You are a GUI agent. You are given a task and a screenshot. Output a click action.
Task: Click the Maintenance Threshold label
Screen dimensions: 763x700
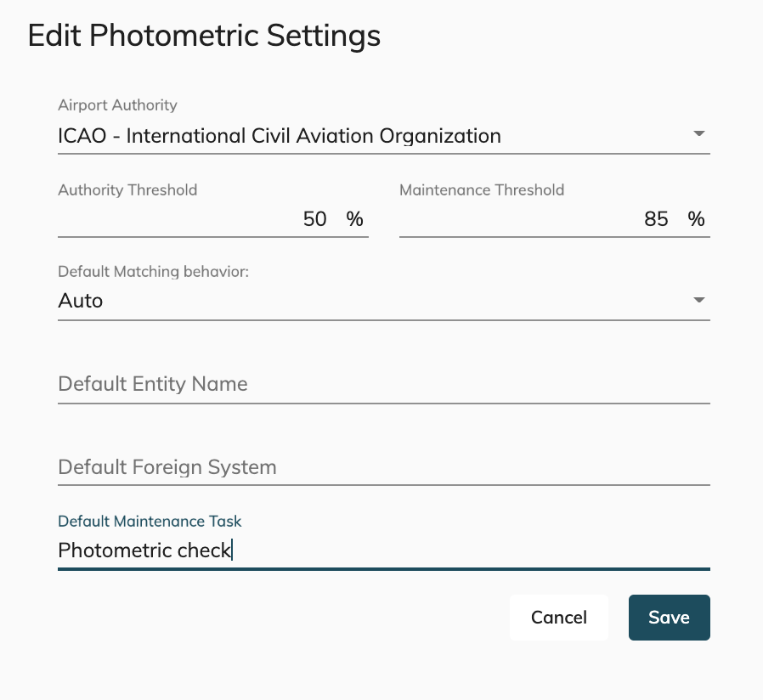click(482, 190)
